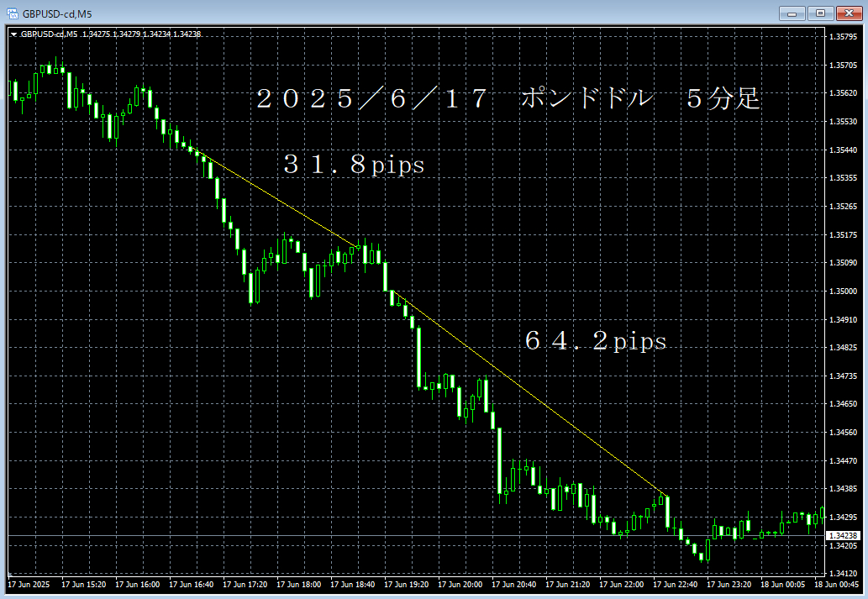Click the 1.35000 price scale label
The height and width of the screenshot is (599, 868).
[843, 292]
